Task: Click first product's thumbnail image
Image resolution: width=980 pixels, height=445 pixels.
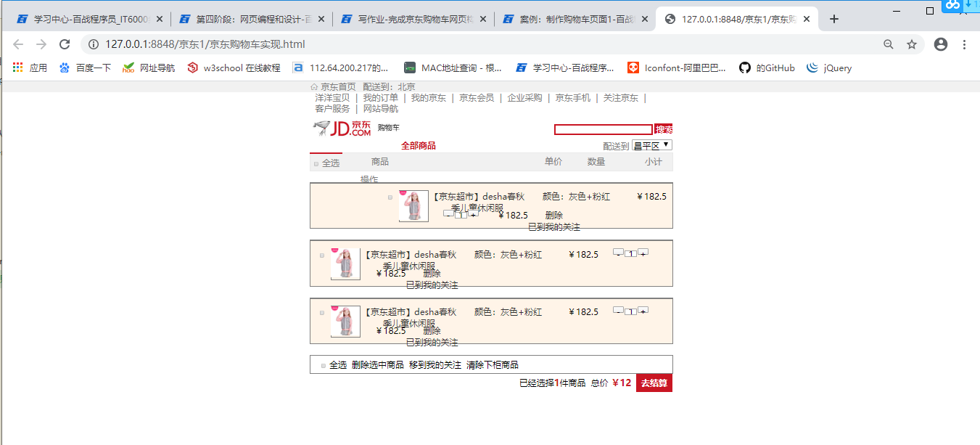Action: [413, 206]
